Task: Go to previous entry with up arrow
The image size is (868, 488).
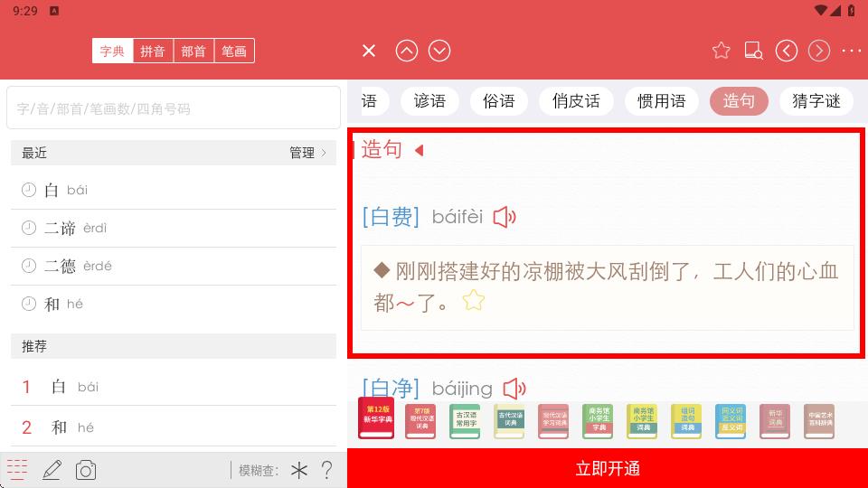Action: pos(406,51)
